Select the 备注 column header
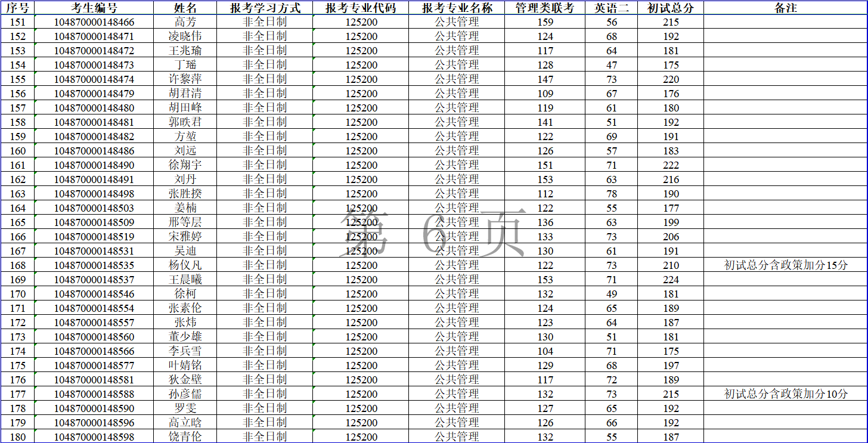Image resolution: width=868 pixels, height=443 pixels. 785,8
